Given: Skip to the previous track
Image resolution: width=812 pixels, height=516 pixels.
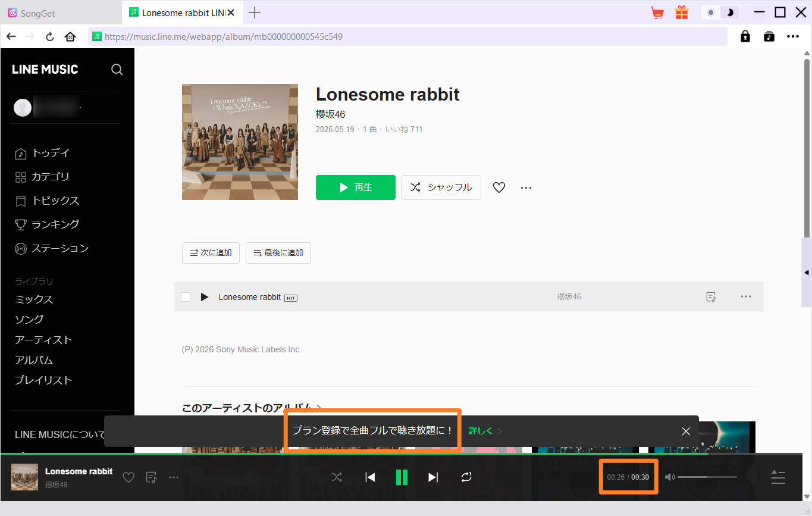Looking at the screenshot, I should point(370,477).
